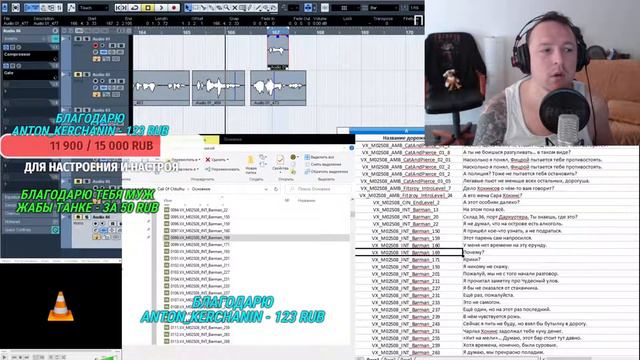Click cell VX_M02S08_CIN_EndLevel_2 in spreadsheet
This screenshot has width=640, height=360.
pos(406,202)
